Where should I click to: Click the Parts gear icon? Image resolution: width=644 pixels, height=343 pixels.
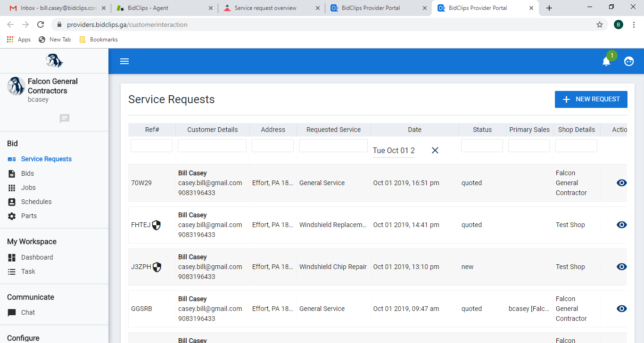click(x=12, y=216)
